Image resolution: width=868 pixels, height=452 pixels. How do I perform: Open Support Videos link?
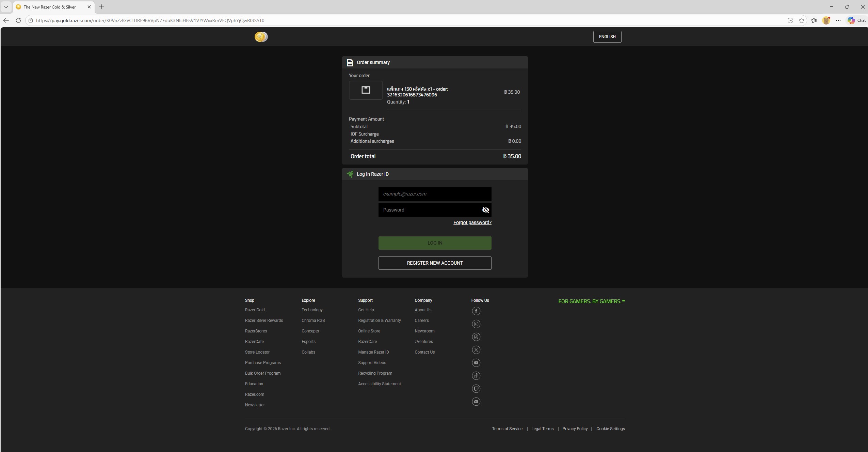(372, 363)
